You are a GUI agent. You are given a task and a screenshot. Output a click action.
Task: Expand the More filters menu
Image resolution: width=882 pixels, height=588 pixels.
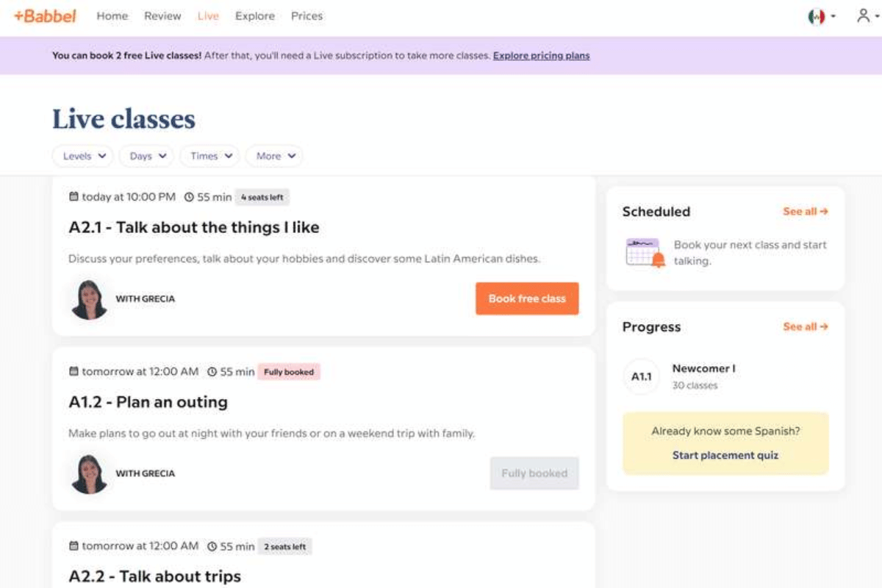coord(274,156)
